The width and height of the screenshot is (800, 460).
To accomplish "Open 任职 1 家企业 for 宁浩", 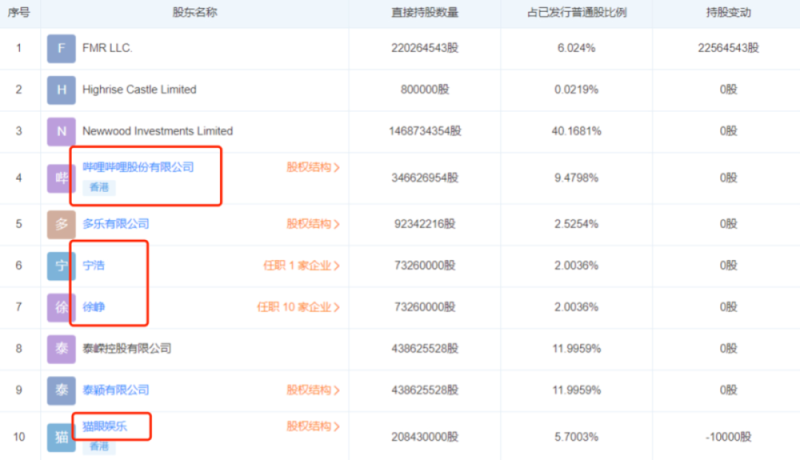I will click(x=300, y=266).
